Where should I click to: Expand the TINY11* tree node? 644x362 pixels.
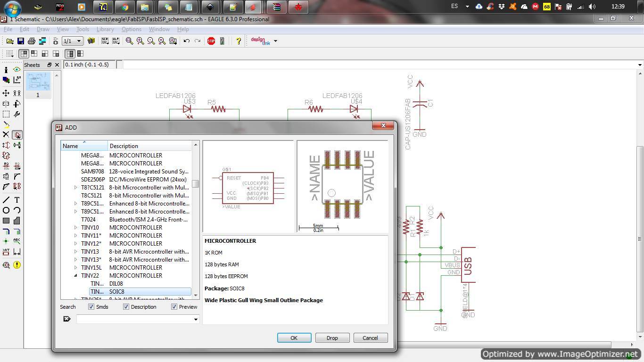(x=75, y=235)
